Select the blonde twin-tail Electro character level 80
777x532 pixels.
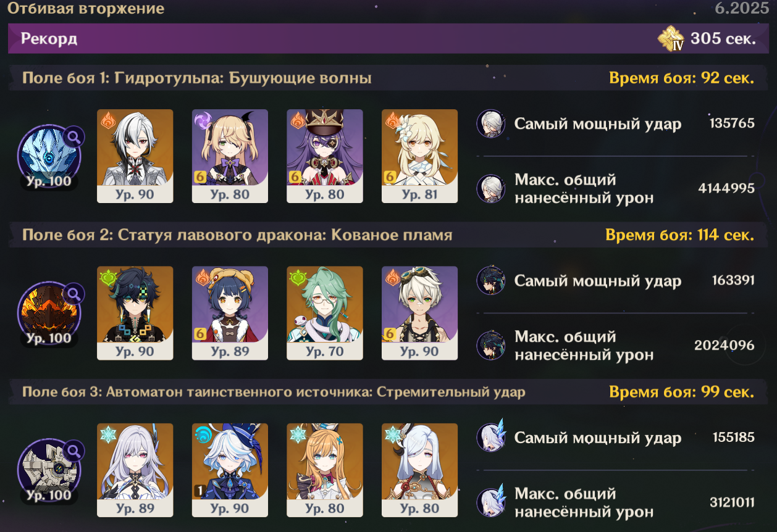[230, 156]
